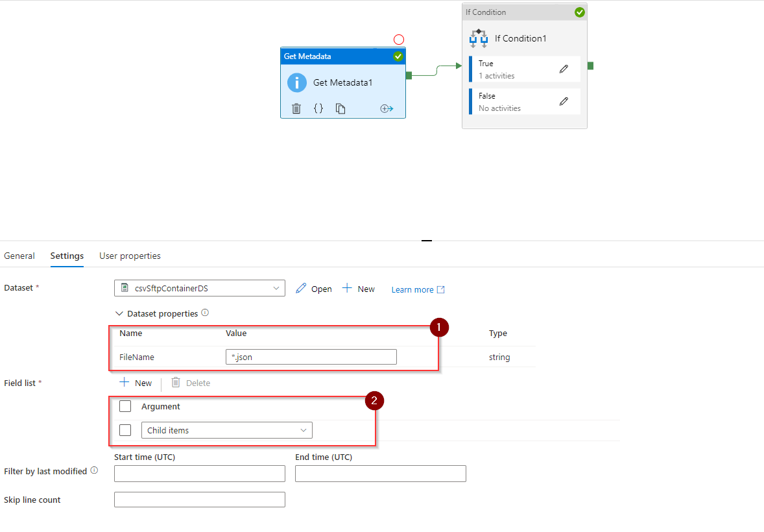This screenshot has height=532, width=764.
Task: Tick the Argument header select-all checkbox
Action: [x=125, y=406]
